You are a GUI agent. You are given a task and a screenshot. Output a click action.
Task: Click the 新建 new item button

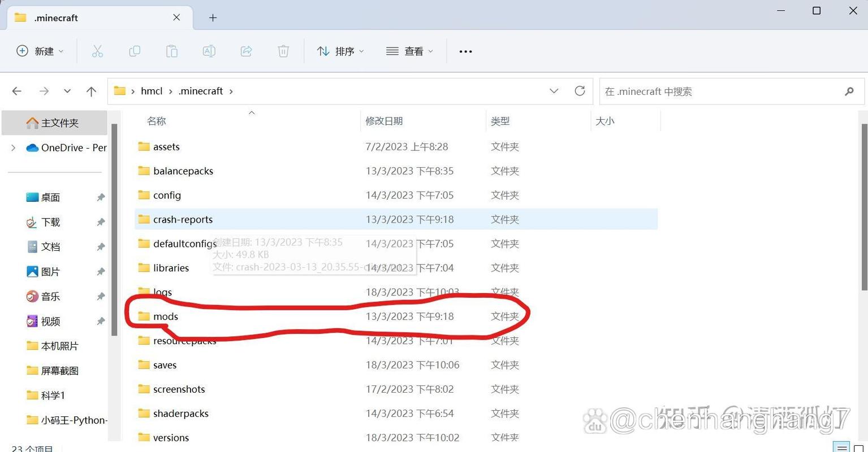40,51
